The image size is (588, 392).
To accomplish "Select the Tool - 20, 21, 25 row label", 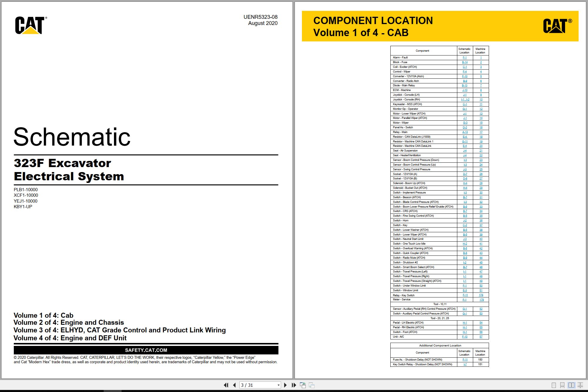I will (440, 318).
